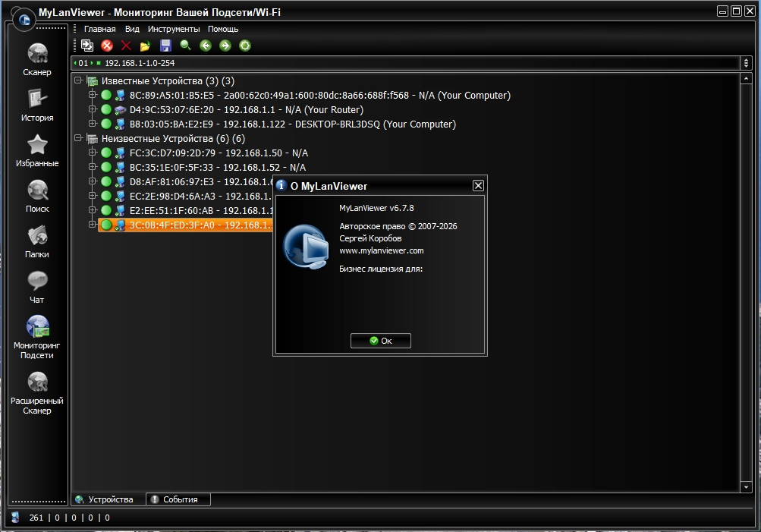This screenshot has height=532, width=761.
Task: Switch to the Устройства tab
Action: pos(109,499)
